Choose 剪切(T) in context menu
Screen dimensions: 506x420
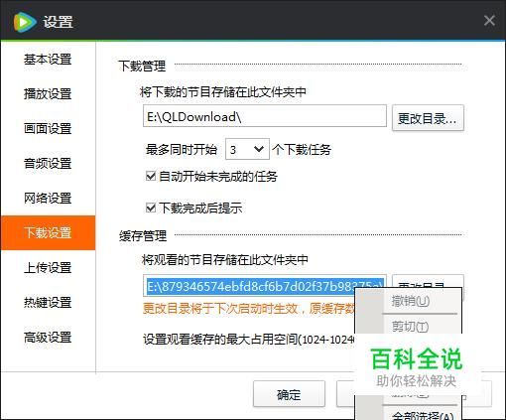411,327
